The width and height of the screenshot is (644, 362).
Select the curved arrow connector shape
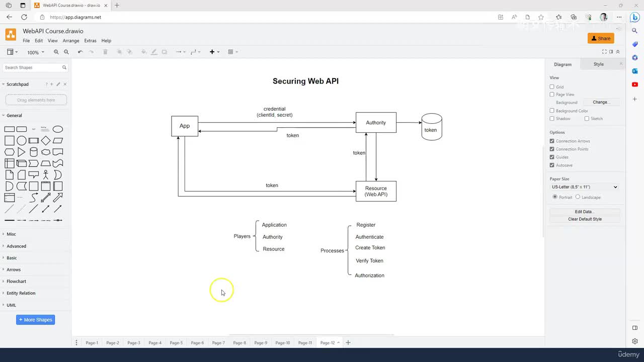[x=34, y=197]
